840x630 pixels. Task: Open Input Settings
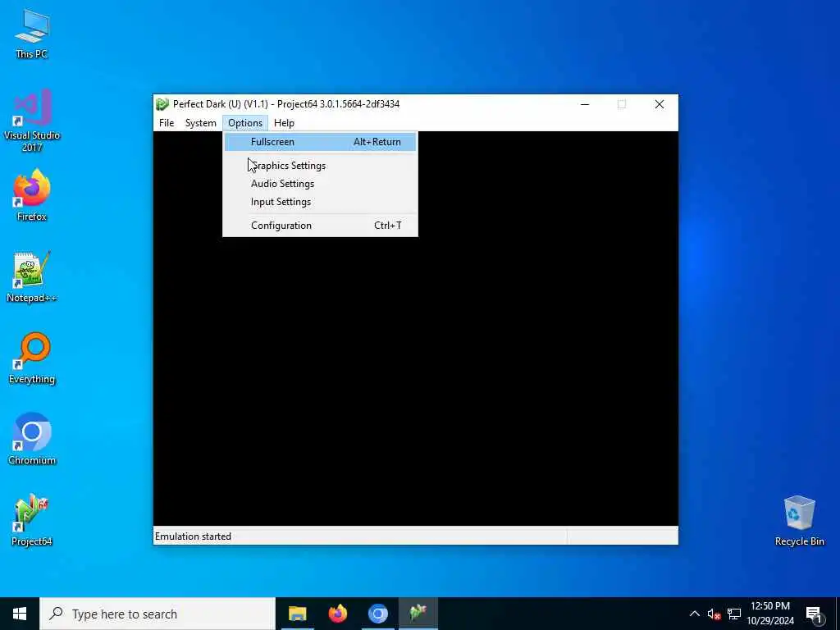320,202
